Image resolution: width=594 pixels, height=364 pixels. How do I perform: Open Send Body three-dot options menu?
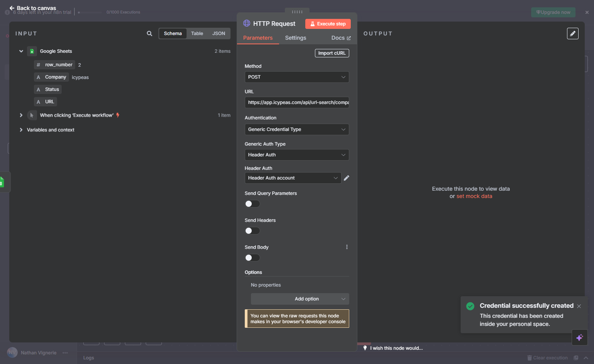click(x=347, y=247)
